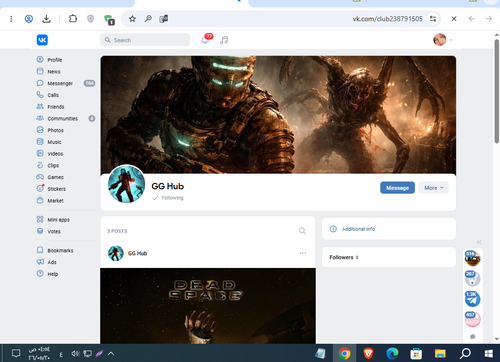Viewport: 500px width, 362px height.
Task: Click the page vertical scrollbar
Action: (497, 91)
